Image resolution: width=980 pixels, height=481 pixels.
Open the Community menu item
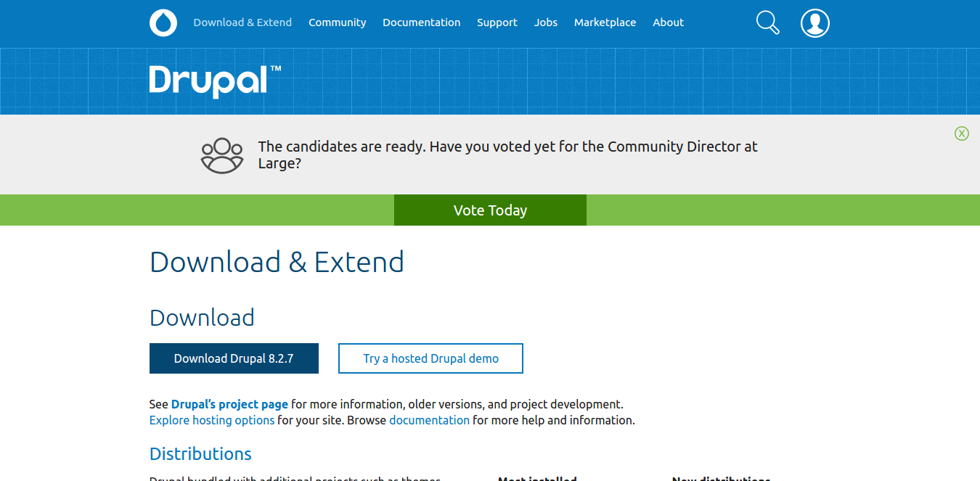coord(338,22)
